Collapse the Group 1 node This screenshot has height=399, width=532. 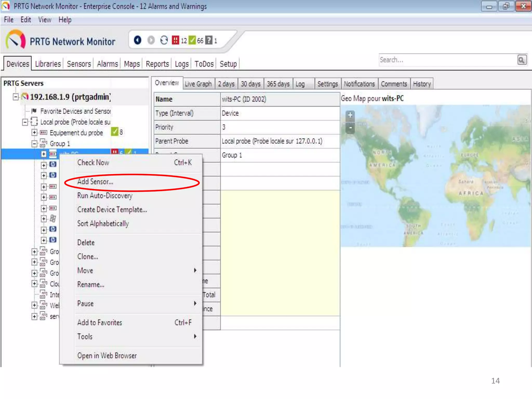(34, 143)
